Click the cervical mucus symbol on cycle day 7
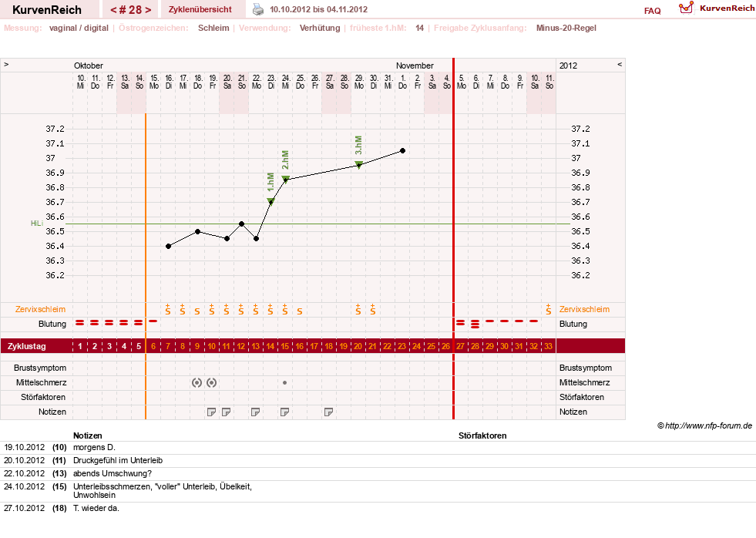756x538 pixels. pos(168,310)
